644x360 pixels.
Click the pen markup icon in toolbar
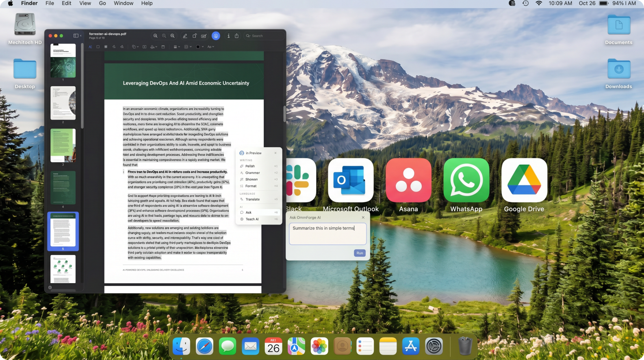pyautogui.click(x=185, y=36)
